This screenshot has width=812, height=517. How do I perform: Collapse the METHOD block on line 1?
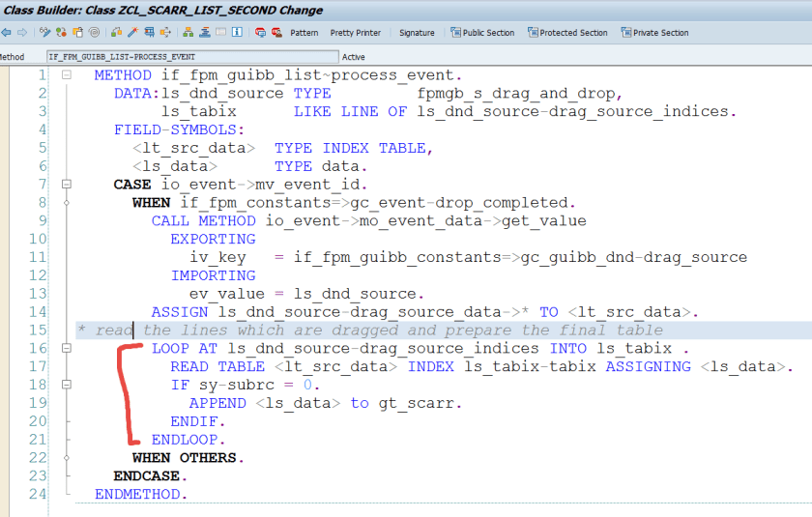click(x=66, y=75)
